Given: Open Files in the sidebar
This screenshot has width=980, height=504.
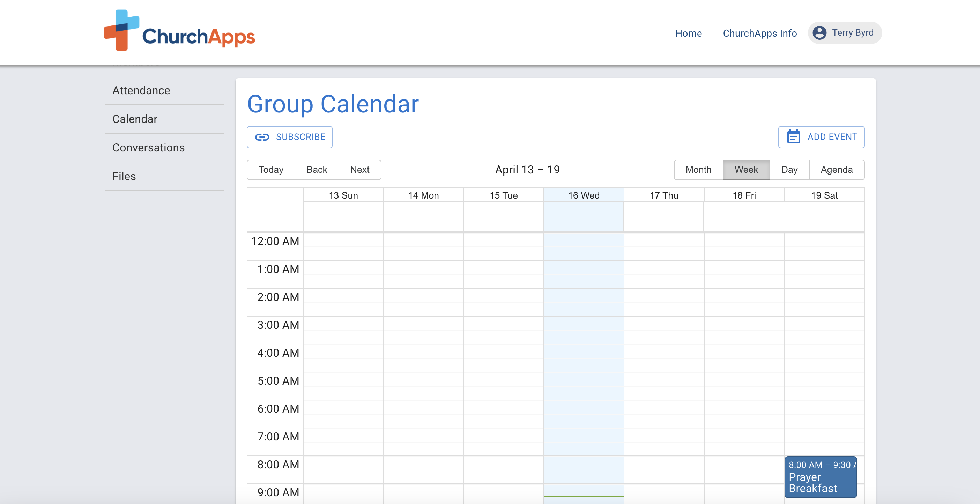Looking at the screenshot, I should pyautogui.click(x=124, y=176).
